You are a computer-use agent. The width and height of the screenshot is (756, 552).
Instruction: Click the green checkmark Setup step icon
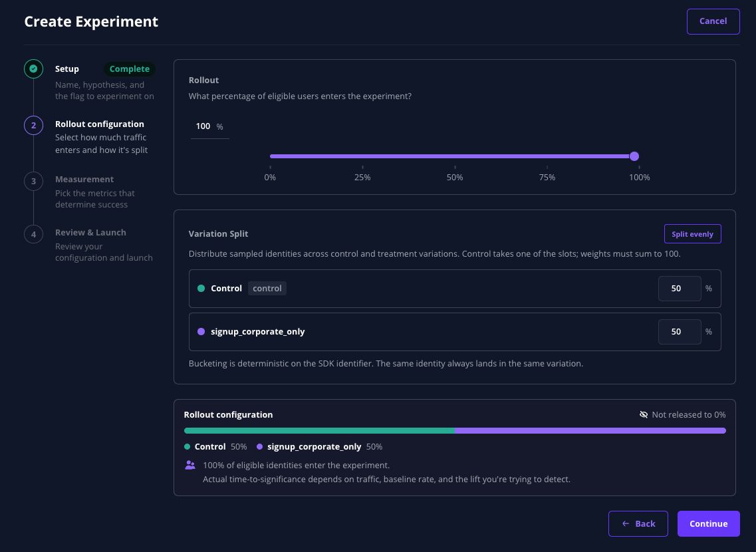click(x=33, y=69)
